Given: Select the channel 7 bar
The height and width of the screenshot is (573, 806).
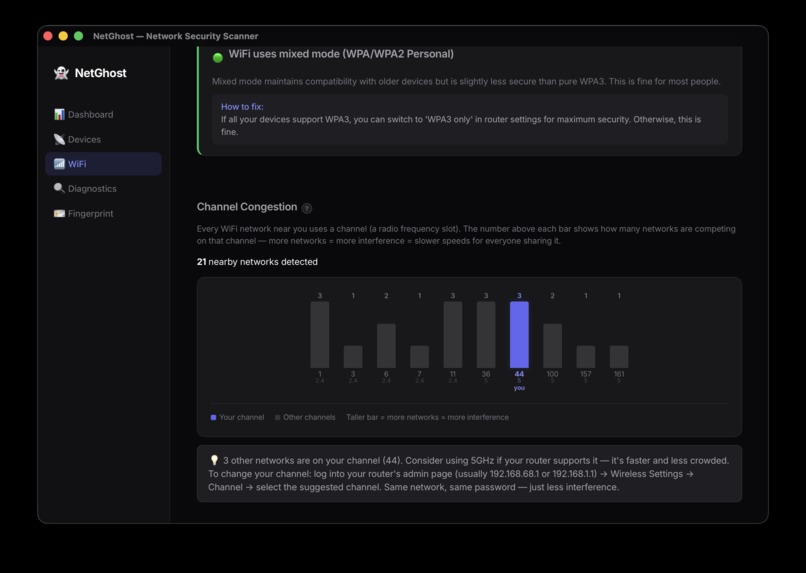Looking at the screenshot, I should (419, 357).
